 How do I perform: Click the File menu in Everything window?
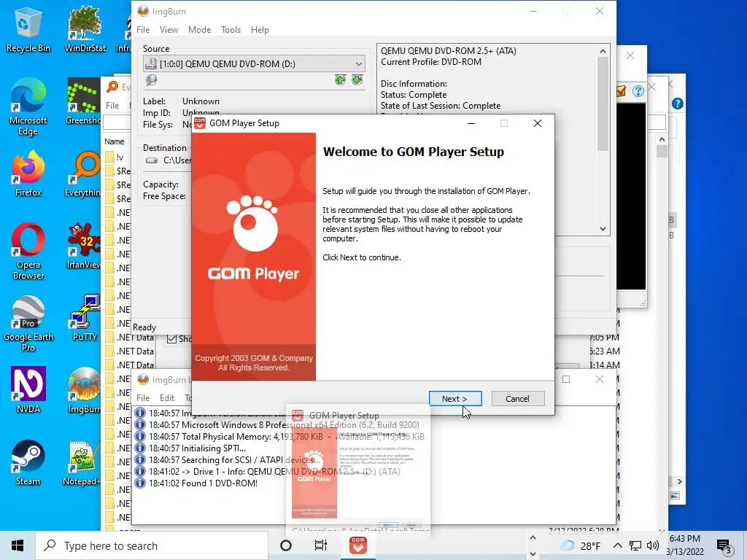112,105
